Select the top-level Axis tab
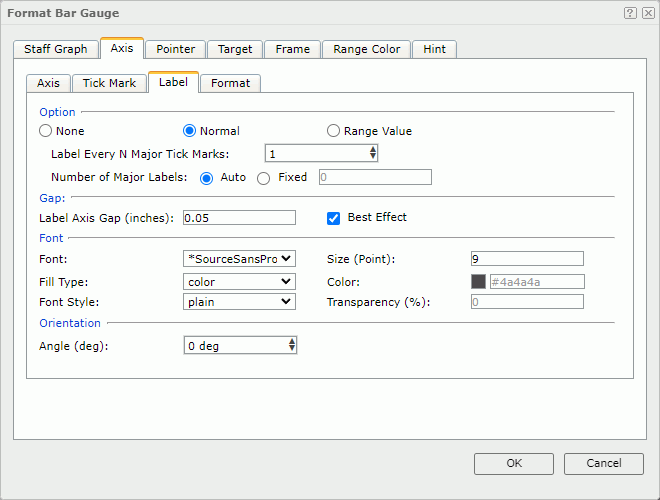The width and height of the screenshot is (660, 500). tap(122, 48)
